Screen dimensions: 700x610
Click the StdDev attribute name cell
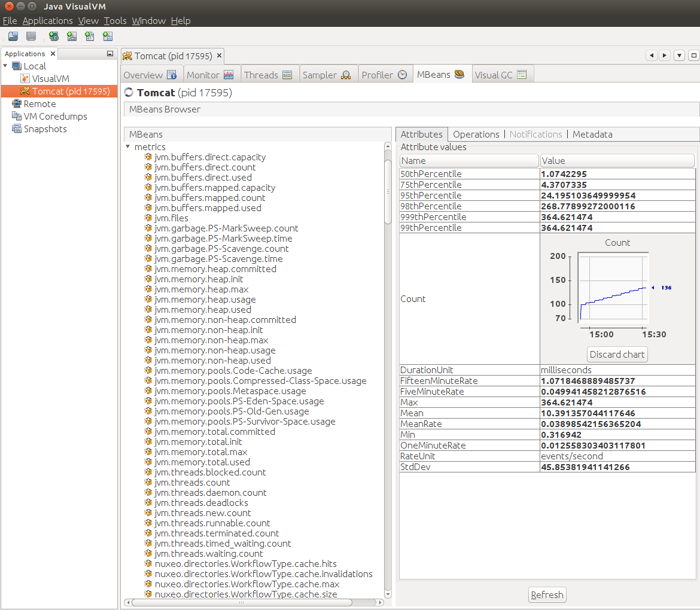tap(469, 466)
